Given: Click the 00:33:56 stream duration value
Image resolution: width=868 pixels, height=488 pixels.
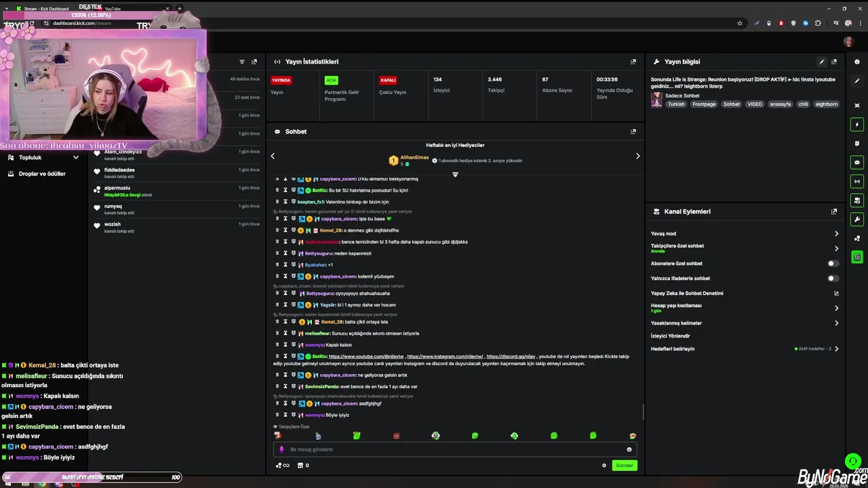Looking at the screenshot, I should (607, 80).
